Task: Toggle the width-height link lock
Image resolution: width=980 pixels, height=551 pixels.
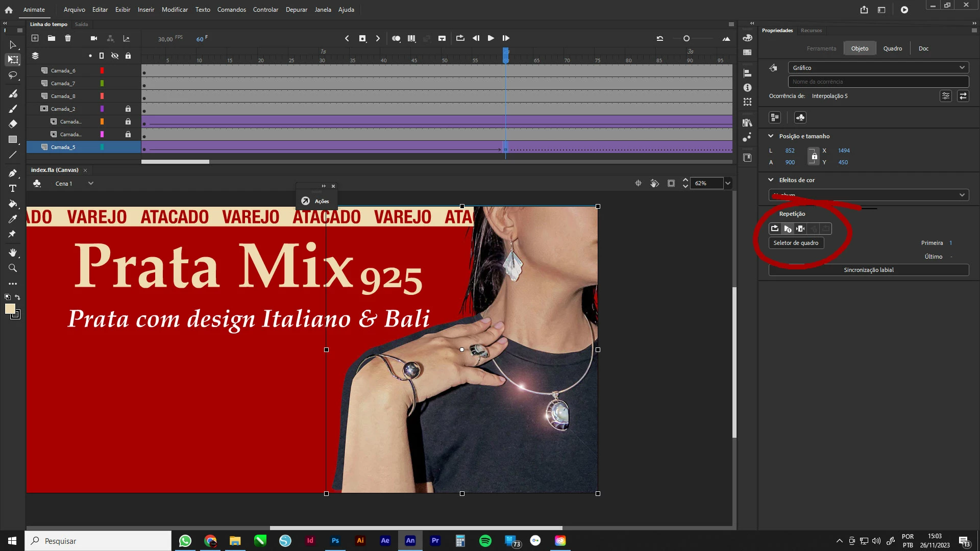Action: point(814,157)
